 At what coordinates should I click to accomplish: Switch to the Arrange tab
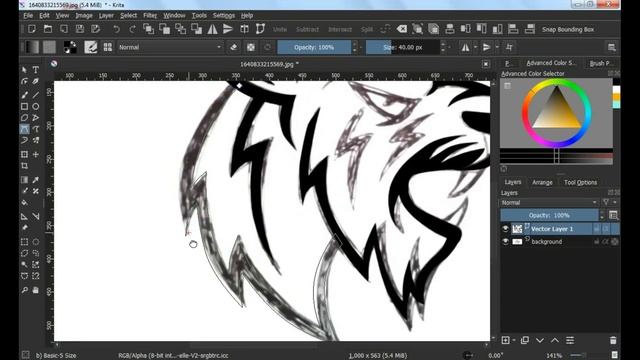pyautogui.click(x=542, y=182)
